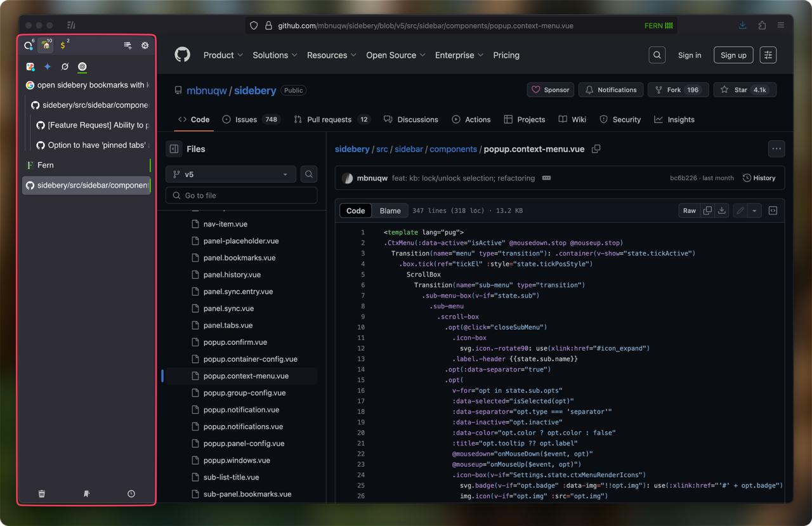Screen dimensions: 812x526
Task: Open the Issues tab
Action: coord(251,119)
